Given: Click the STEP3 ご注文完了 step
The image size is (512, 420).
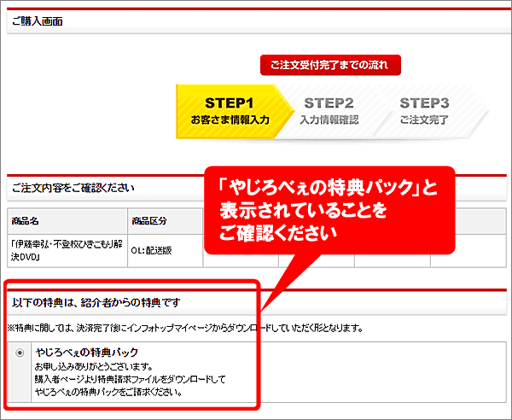Looking at the screenshot, I should tap(424, 111).
